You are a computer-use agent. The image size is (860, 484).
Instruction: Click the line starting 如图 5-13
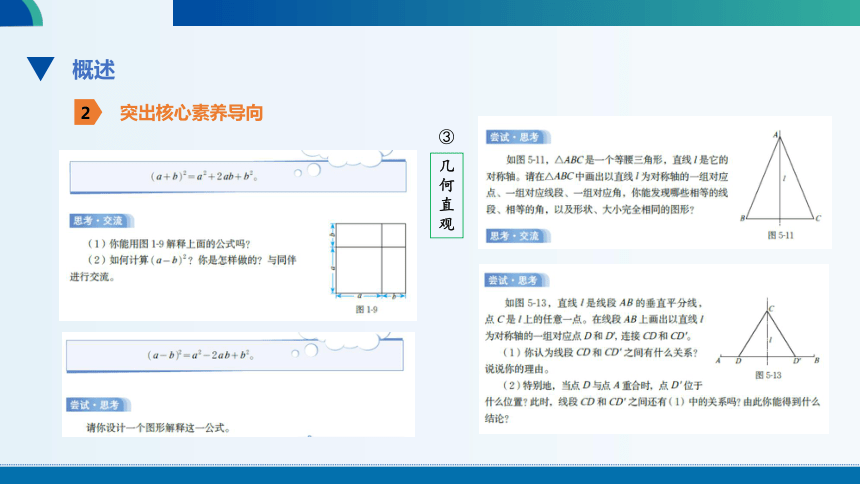604,303
